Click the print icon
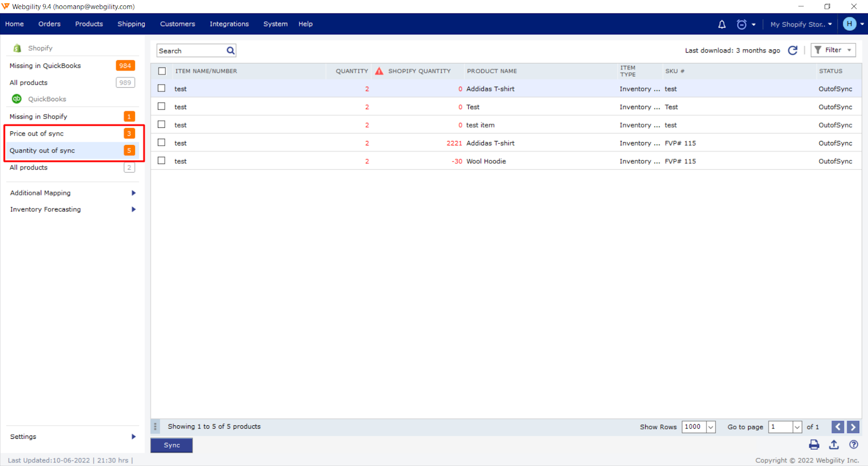The width and height of the screenshot is (868, 466). tap(814, 445)
